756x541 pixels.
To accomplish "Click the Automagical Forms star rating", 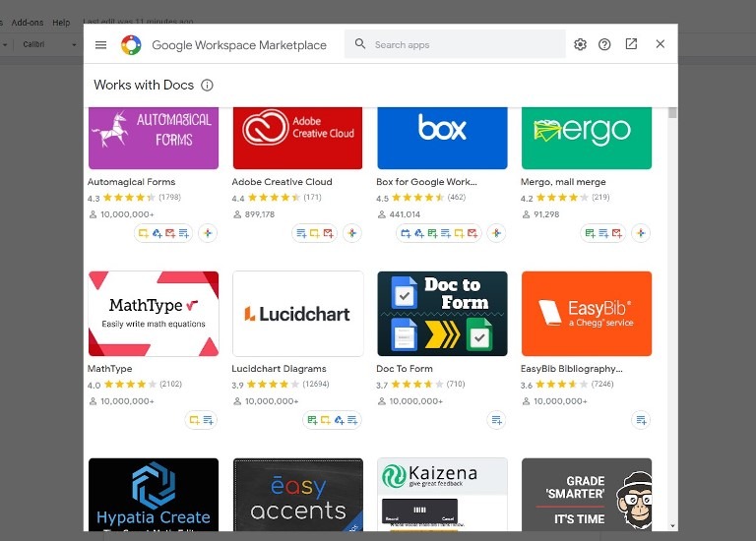I will pyautogui.click(x=129, y=198).
